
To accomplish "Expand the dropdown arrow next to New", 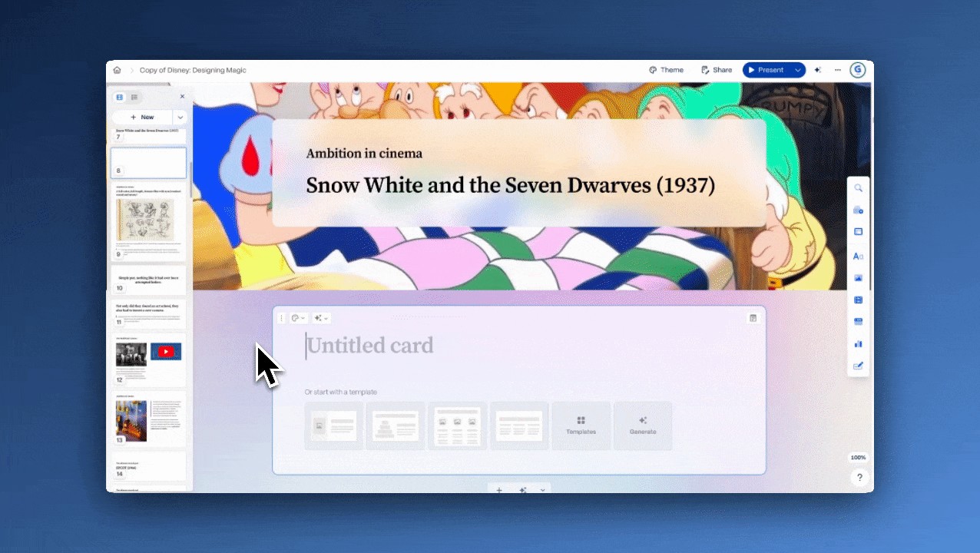I will point(180,118).
